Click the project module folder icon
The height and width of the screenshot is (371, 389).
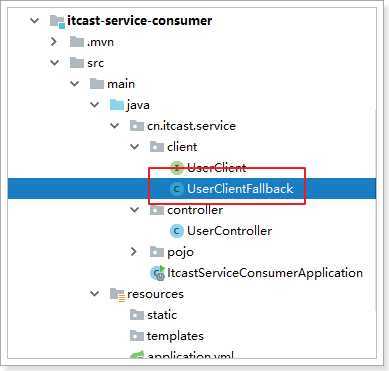coord(57,21)
